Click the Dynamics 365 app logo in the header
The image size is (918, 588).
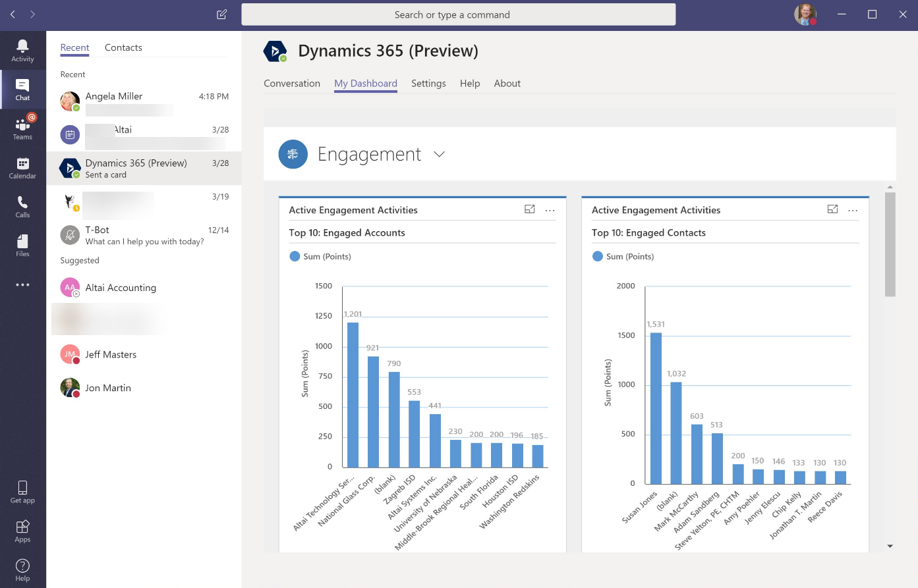click(275, 51)
